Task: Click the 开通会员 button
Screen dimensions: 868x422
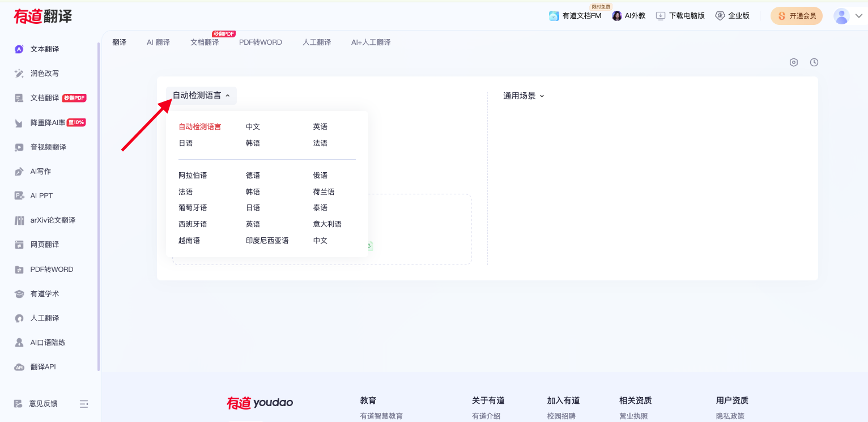Action: pos(797,16)
